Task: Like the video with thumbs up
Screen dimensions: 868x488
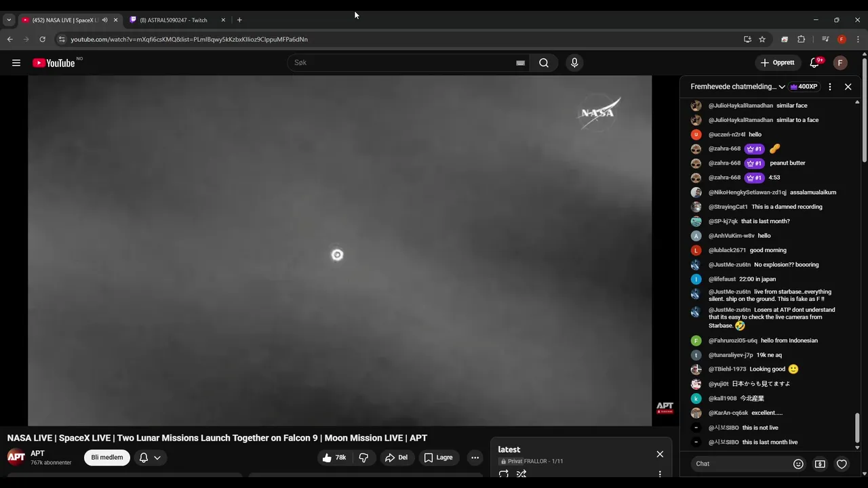Action: point(335,457)
